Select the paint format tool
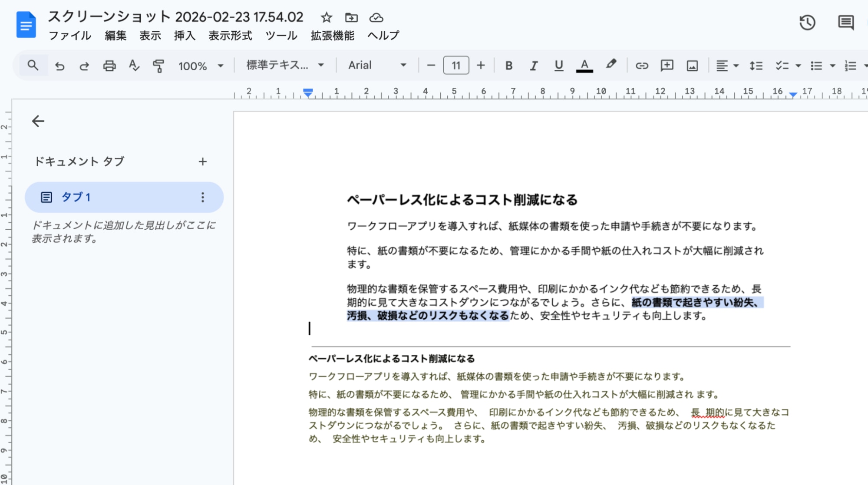868x485 pixels. coord(158,66)
